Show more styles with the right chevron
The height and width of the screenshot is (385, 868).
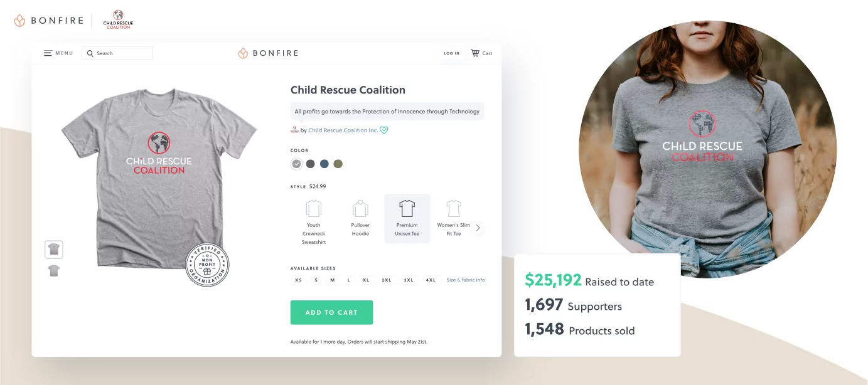click(x=478, y=228)
